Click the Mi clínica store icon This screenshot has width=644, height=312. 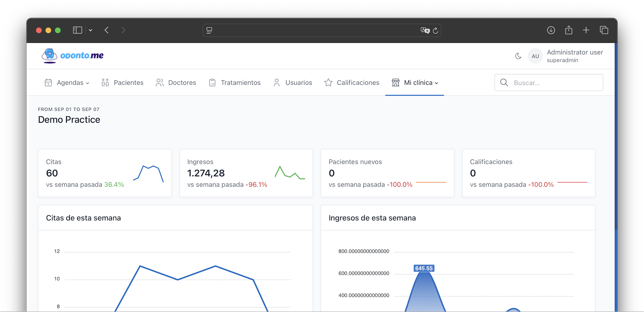(x=396, y=82)
